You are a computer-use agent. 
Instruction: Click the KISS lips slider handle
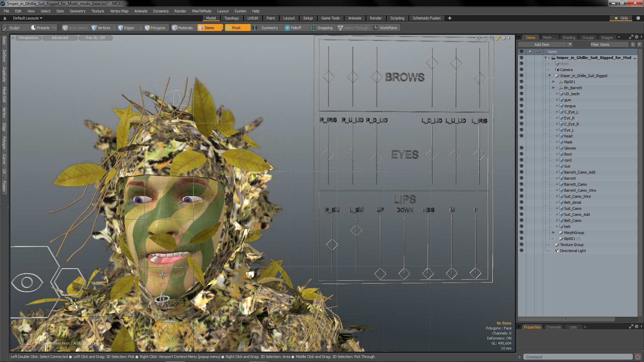(x=428, y=274)
